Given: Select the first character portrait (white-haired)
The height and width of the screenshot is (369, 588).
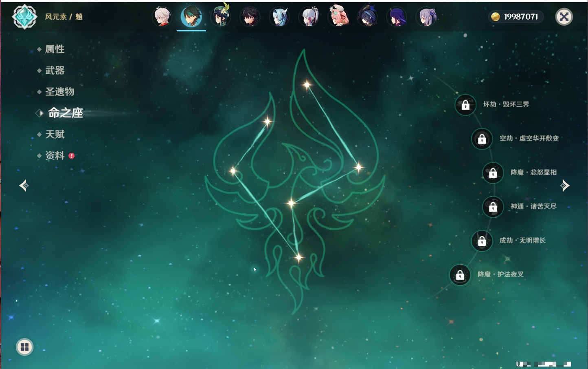Looking at the screenshot, I should point(162,17).
